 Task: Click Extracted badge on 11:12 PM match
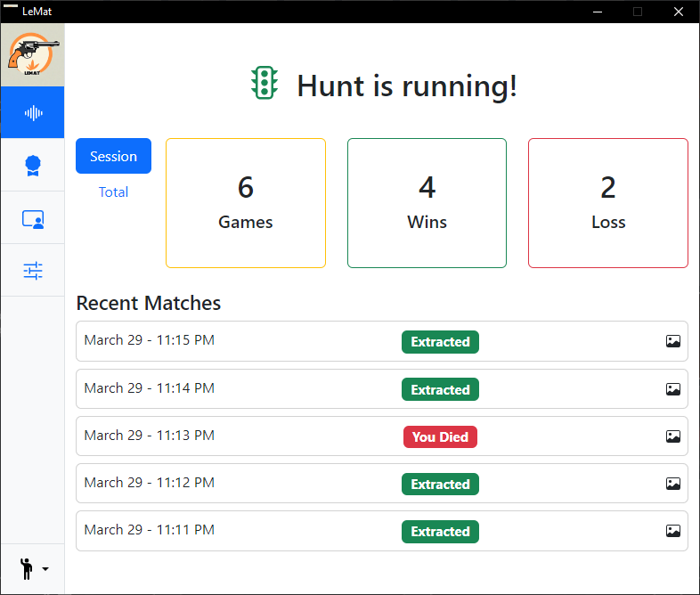[x=440, y=485]
